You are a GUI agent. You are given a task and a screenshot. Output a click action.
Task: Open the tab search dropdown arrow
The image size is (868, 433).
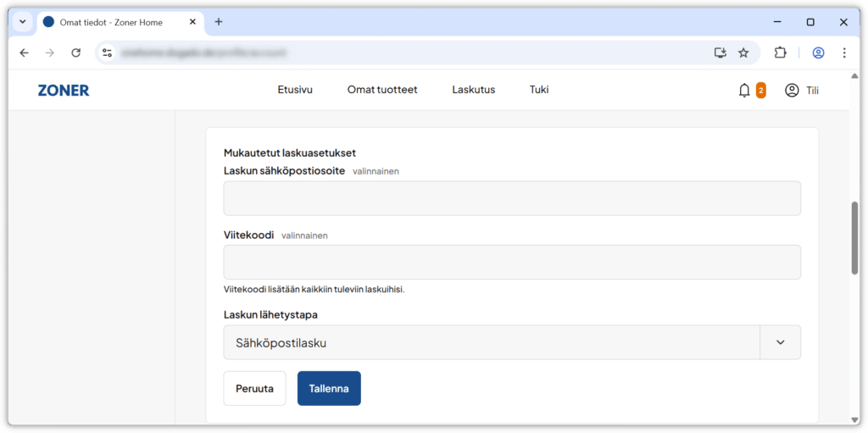point(21,22)
